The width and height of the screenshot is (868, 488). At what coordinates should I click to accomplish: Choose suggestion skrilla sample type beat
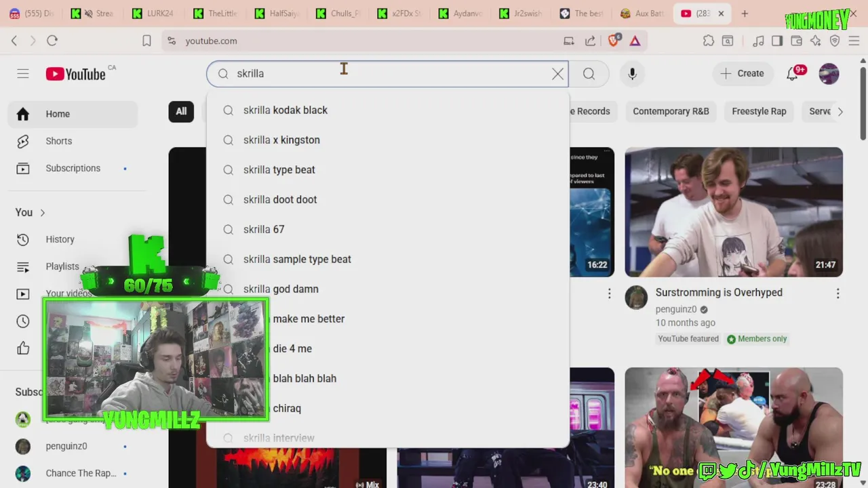pyautogui.click(x=388, y=259)
